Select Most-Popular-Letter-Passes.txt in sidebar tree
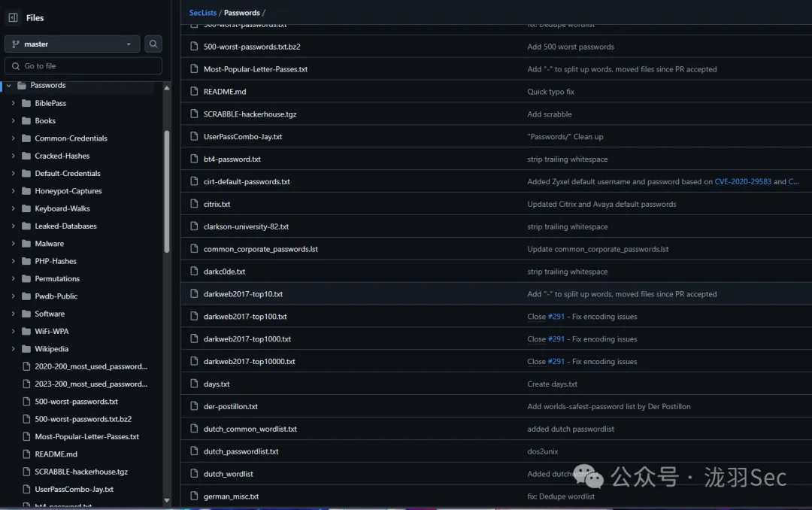Viewport: 812px width, 510px height. [86, 437]
